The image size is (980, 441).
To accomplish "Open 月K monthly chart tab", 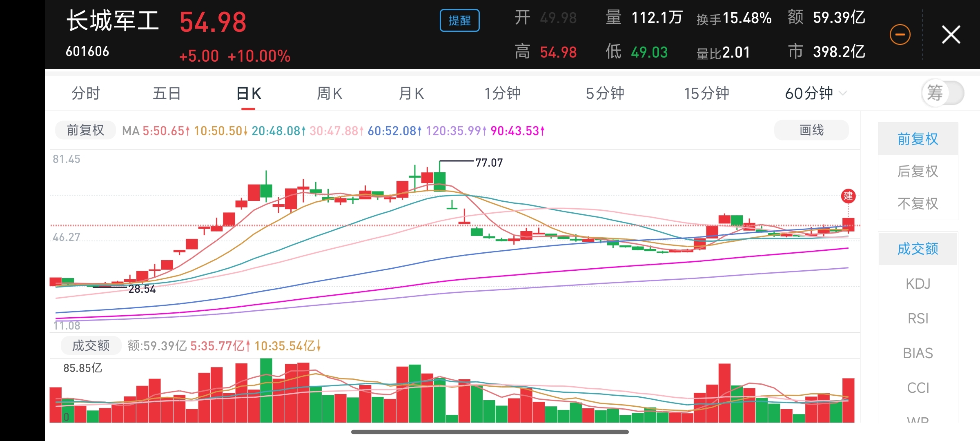I will (x=411, y=94).
